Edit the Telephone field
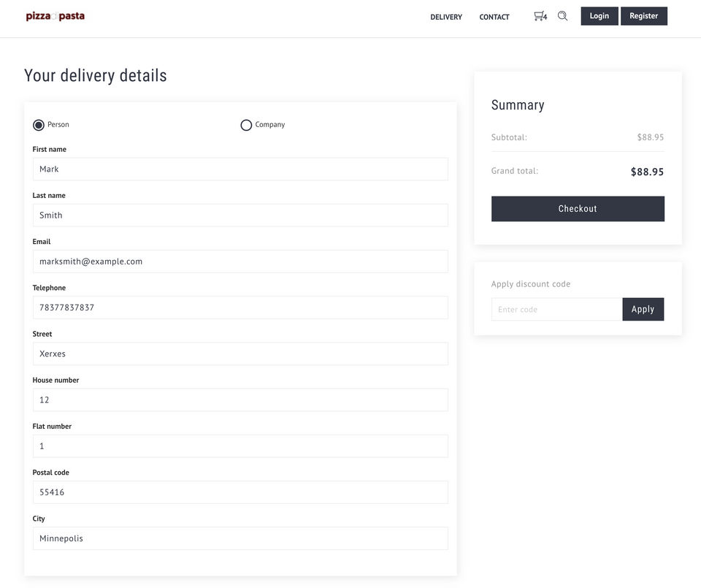Screen dimensions: 701x588 [x=240, y=308]
